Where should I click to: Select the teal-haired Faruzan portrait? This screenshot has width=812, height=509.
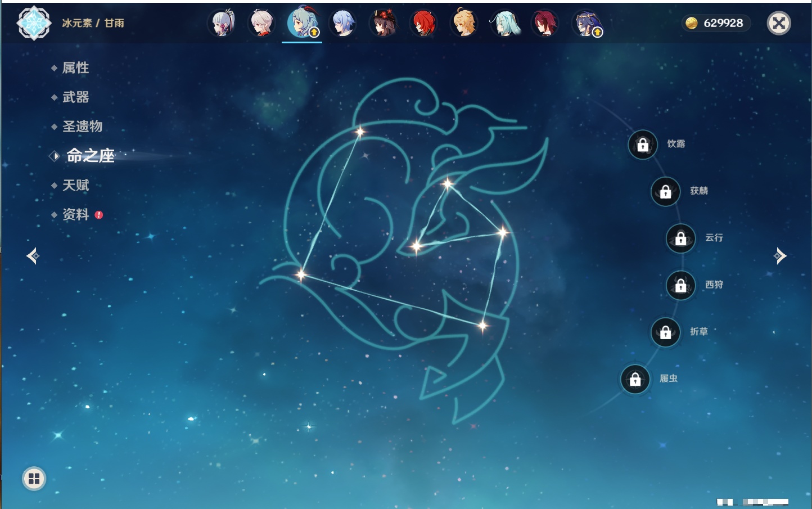505,23
